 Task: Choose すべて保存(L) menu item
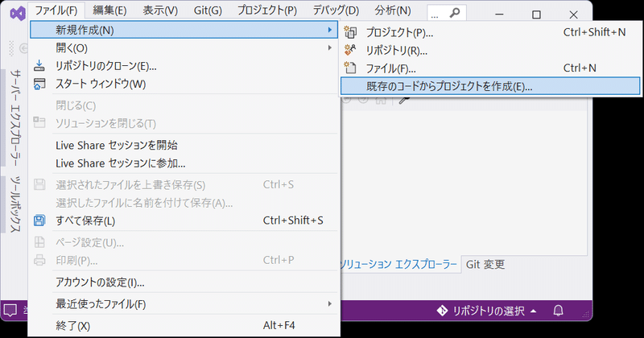coord(184,221)
